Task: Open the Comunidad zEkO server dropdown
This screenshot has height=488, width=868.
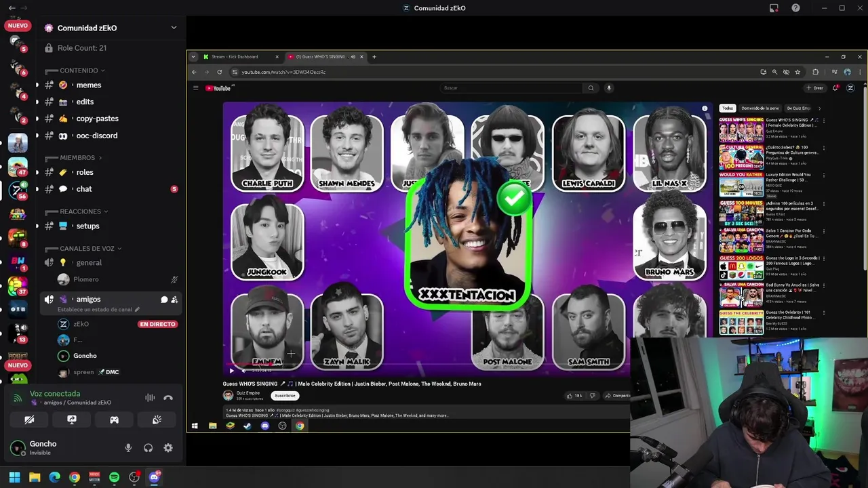Action: pyautogui.click(x=174, y=28)
